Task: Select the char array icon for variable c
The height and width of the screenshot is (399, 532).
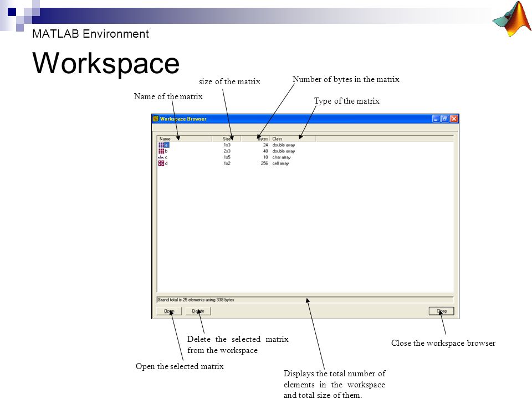Action: [161, 157]
